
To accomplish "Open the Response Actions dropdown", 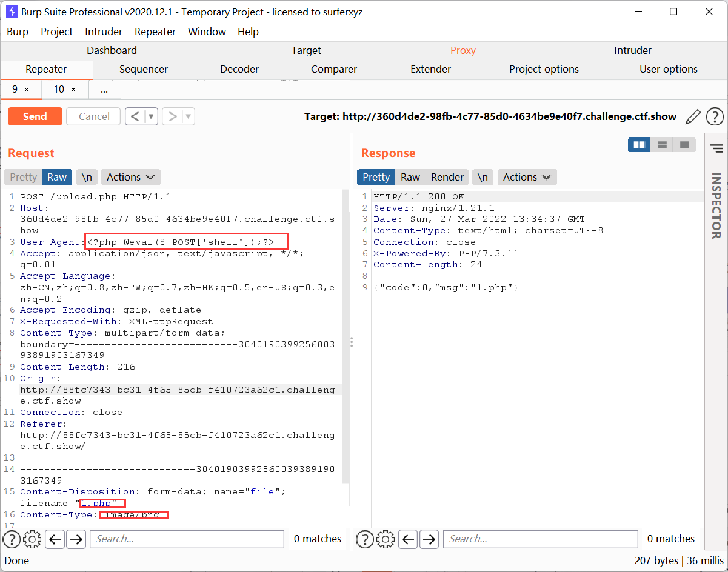I will (527, 177).
